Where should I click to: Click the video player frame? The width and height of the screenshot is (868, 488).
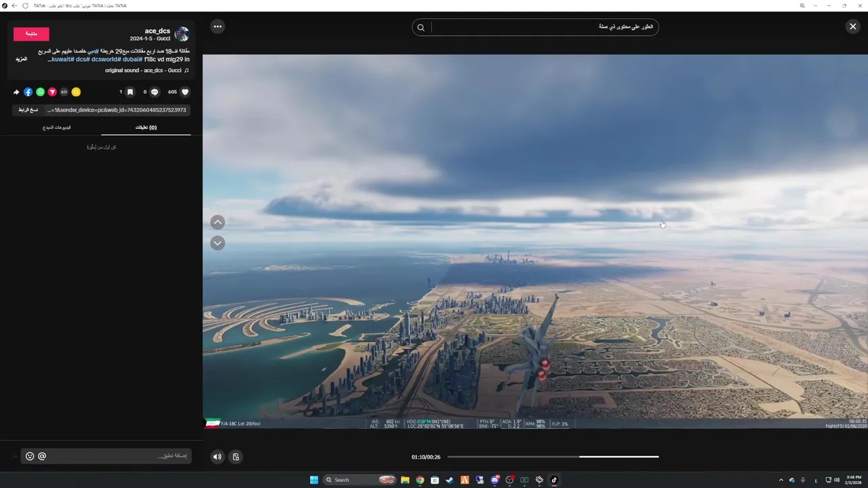pyautogui.click(x=535, y=241)
